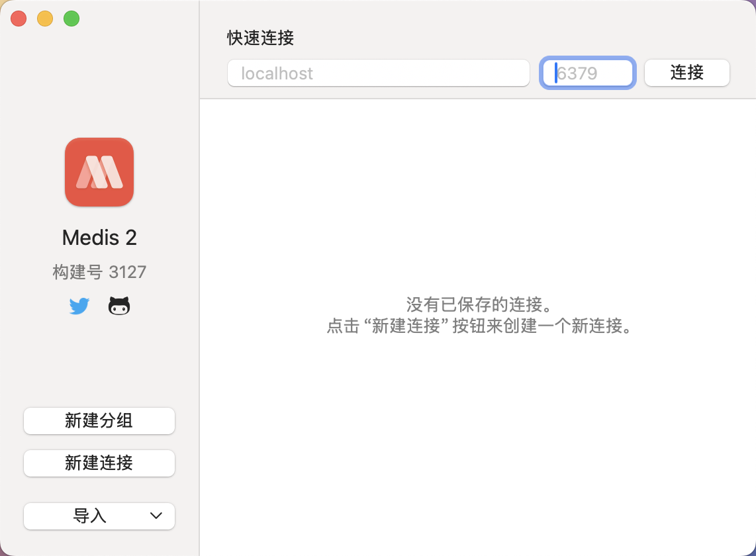Click the 点击“新建连接”按钮 hint text
The height and width of the screenshot is (556, 756).
(479, 326)
